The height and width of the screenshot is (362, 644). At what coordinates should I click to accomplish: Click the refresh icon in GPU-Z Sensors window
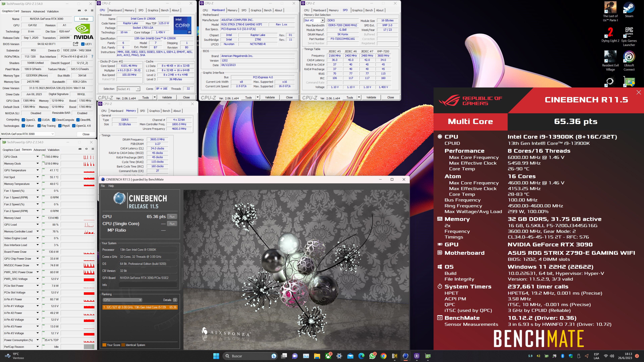[x=86, y=149]
